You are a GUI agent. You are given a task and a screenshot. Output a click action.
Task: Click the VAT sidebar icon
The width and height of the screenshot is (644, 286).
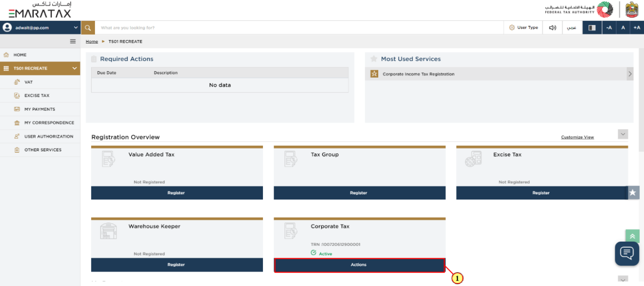[x=17, y=82]
